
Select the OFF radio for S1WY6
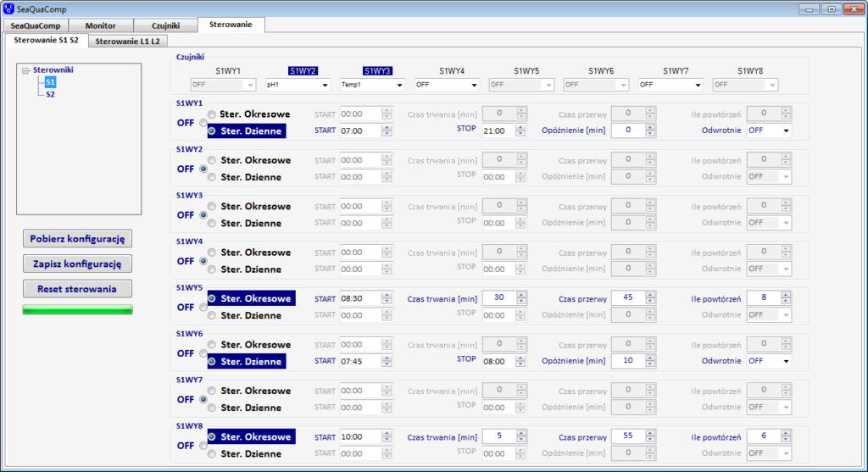203,353
